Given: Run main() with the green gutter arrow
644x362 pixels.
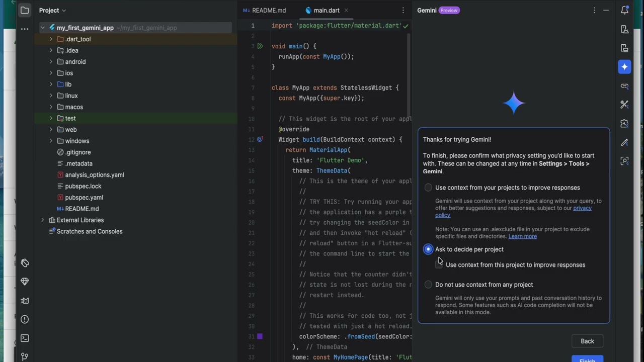Looking at the screenshot, I should [x=260, y=46].
